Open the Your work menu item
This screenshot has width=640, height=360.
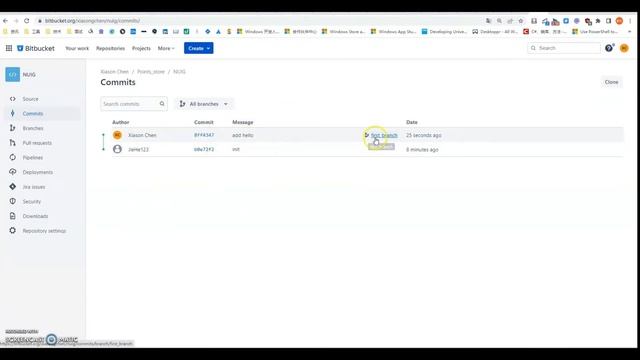coord(77,48)
